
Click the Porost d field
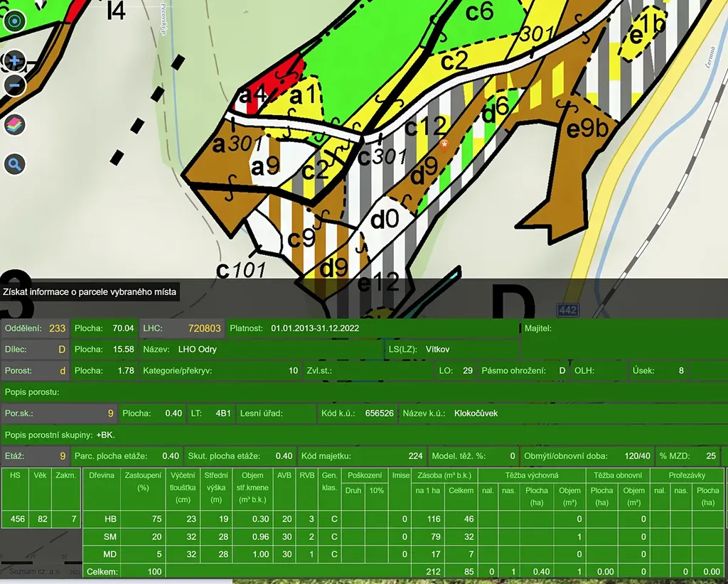click(35, 370)
